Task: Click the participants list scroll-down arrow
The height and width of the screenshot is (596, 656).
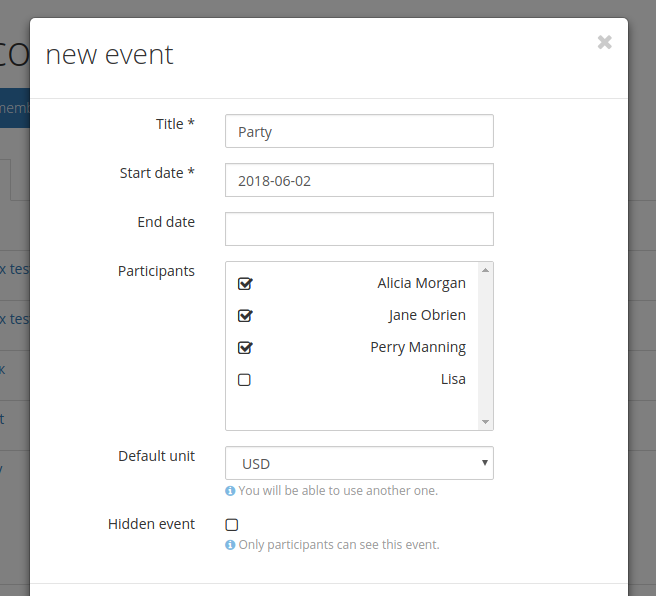Action: pos(486,422)
